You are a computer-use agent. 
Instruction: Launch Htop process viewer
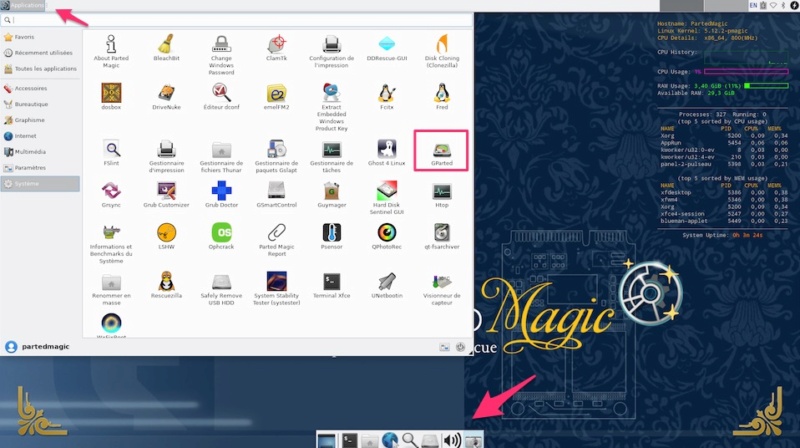pyautogui.click(x=442, y=194)
